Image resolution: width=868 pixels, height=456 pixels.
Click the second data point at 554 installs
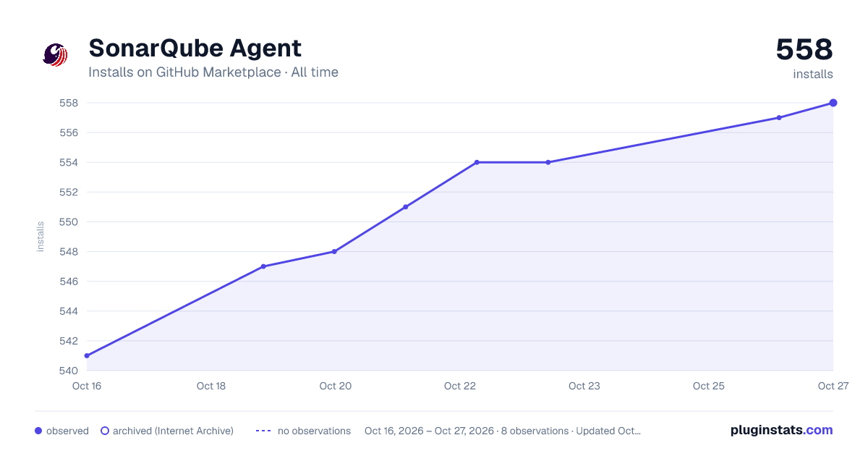(x=548, y=162)
